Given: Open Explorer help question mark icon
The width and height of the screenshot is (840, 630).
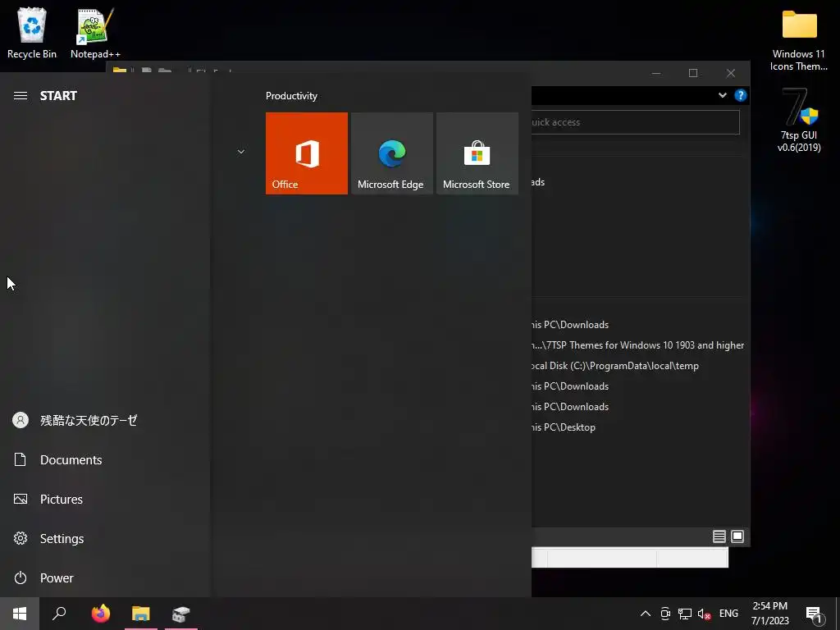Looking at the screenshot, I should [x=741, y=95].
